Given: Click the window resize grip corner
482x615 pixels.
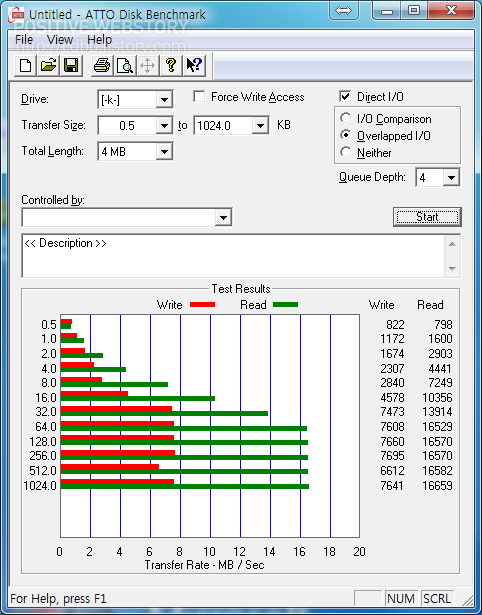Looking at the screenshot, I should (x=467, y=600).
